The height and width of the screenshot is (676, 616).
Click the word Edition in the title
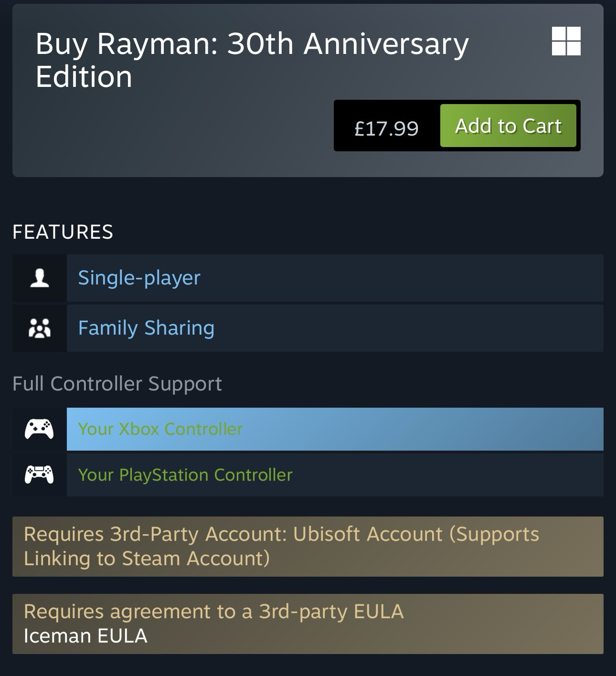point(84,77)
